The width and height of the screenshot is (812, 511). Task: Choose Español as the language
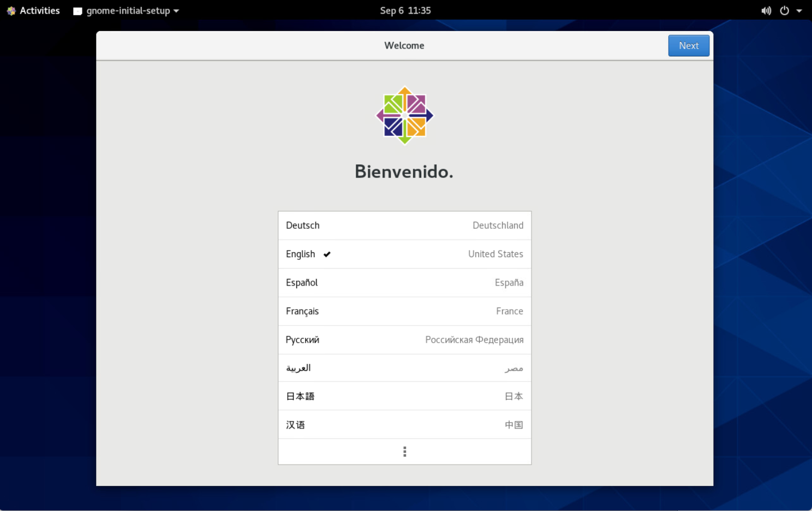pyautogui.click(x=404, y=282)
